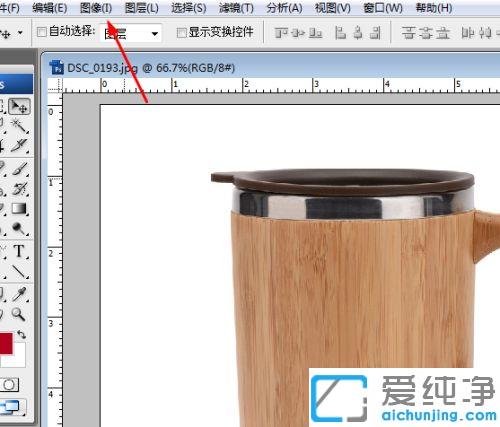Activate the Zoom magnifier tool

click(18, 314)
